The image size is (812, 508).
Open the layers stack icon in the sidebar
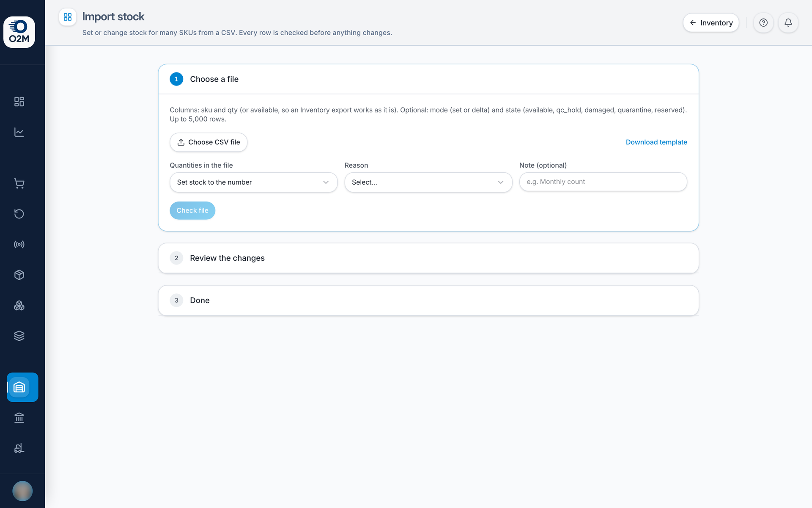point(19,336)
